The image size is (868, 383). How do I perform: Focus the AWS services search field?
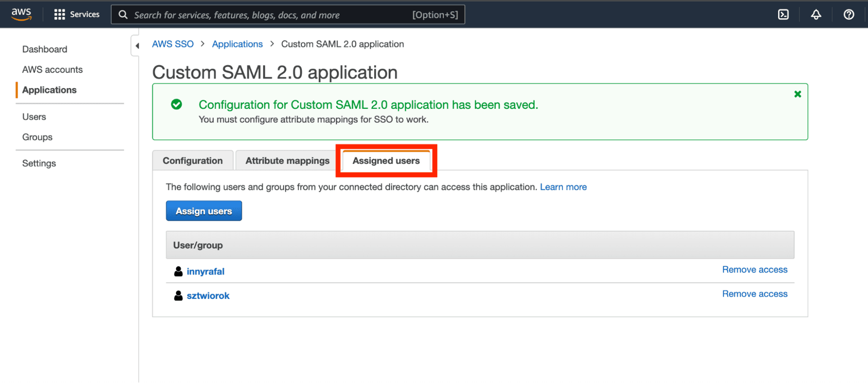[271, 15]
